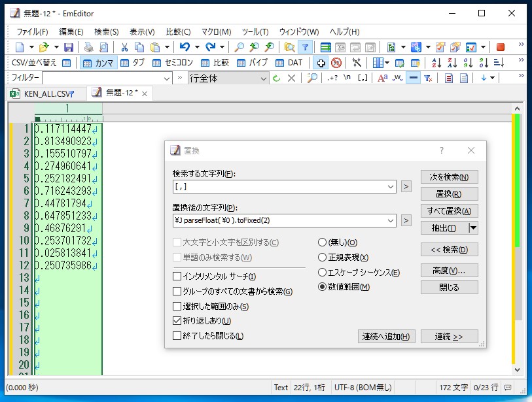Image resolution: width=532 pixels, height=402 pixels.
Task: Switch to the KEN_ALL.CSV tab
Action: click(x=46, y=93)
